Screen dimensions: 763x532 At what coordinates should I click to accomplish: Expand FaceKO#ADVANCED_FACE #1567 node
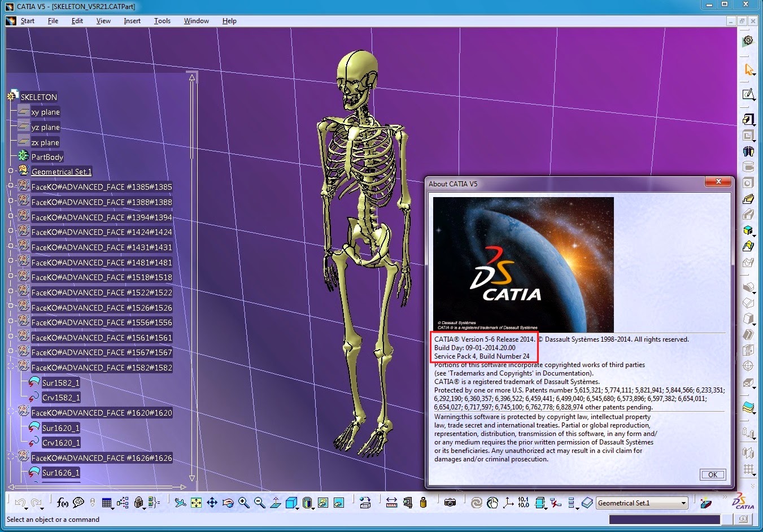click(x=10, y=351)
